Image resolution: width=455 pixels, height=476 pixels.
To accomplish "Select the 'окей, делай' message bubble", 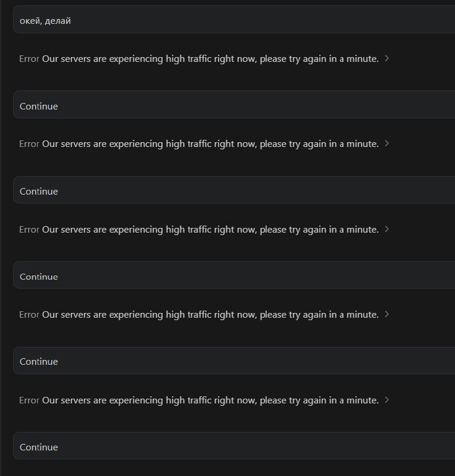I will 234,20.
